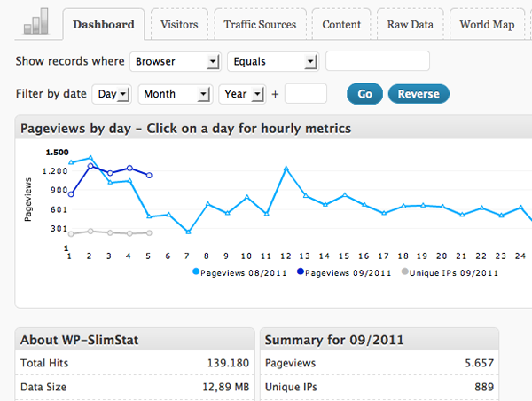Toggle Pageviews 08/2011 legend marker
Screen dimensions: 532x401
196,272
